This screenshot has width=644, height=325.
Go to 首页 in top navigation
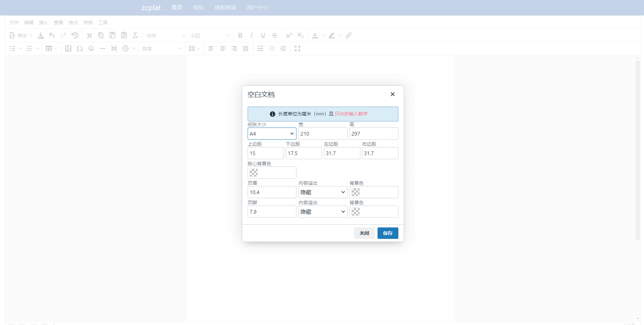click(x=177, y=7)
